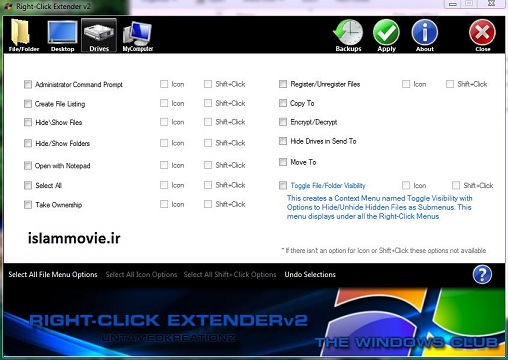The height and width of the screenshot is (360, 508).
Task: Enable Shift+Click for Administrator Command Prompt
Action: pyautogui.click(x=208, y=84)
